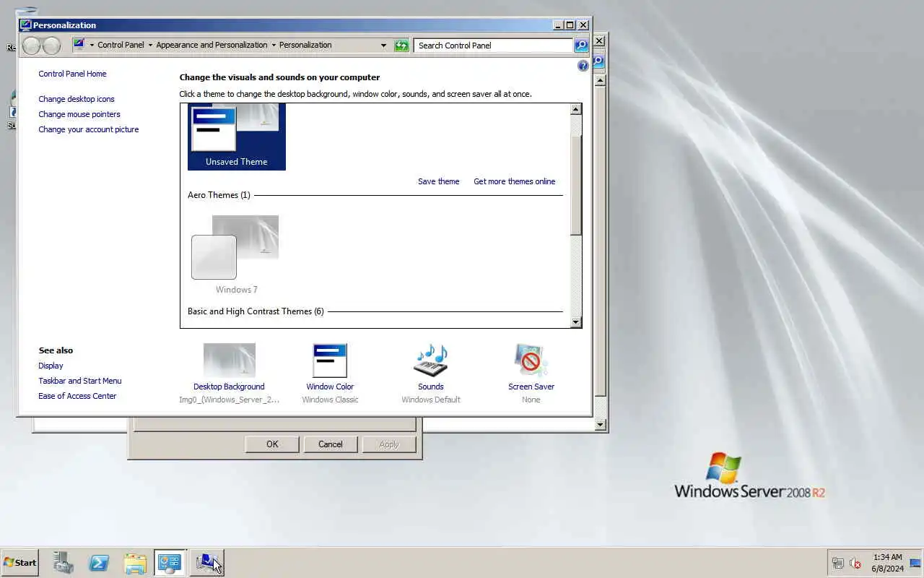Click background window scroll down arrow

[x=601, y=425]
